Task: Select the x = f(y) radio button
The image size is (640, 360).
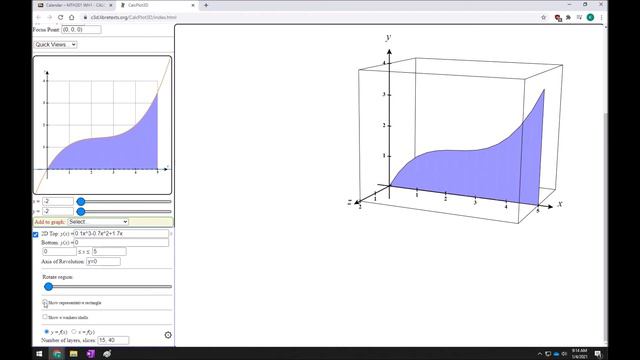Action: 74,331
